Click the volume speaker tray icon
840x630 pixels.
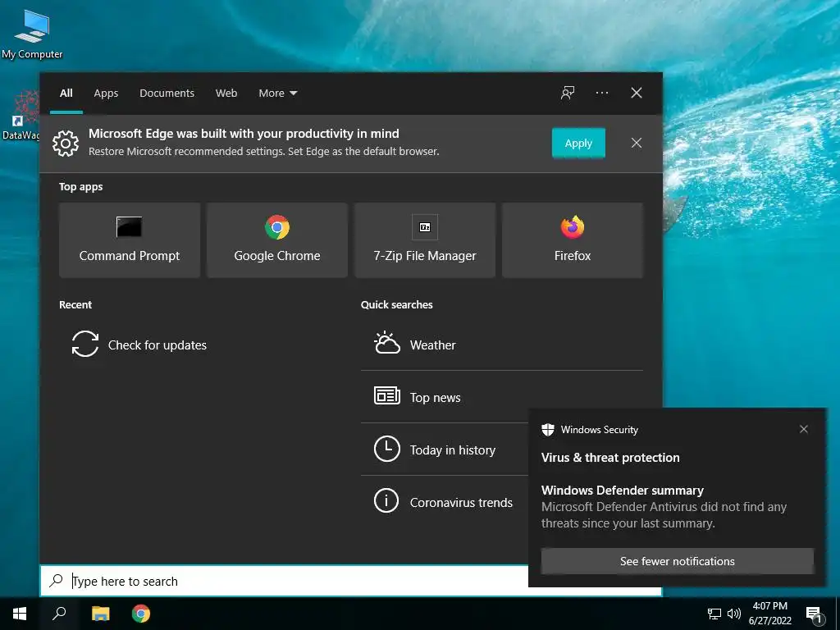click(x=734, y=614)
